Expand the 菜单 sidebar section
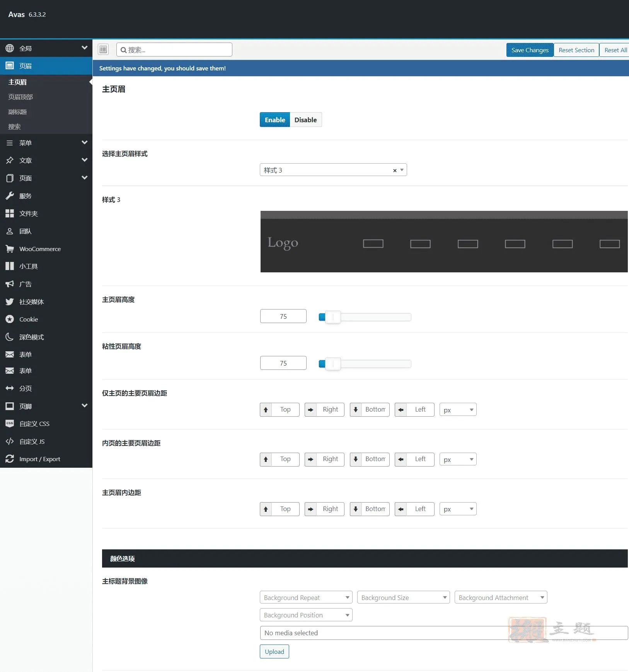 tap(84, 142)
